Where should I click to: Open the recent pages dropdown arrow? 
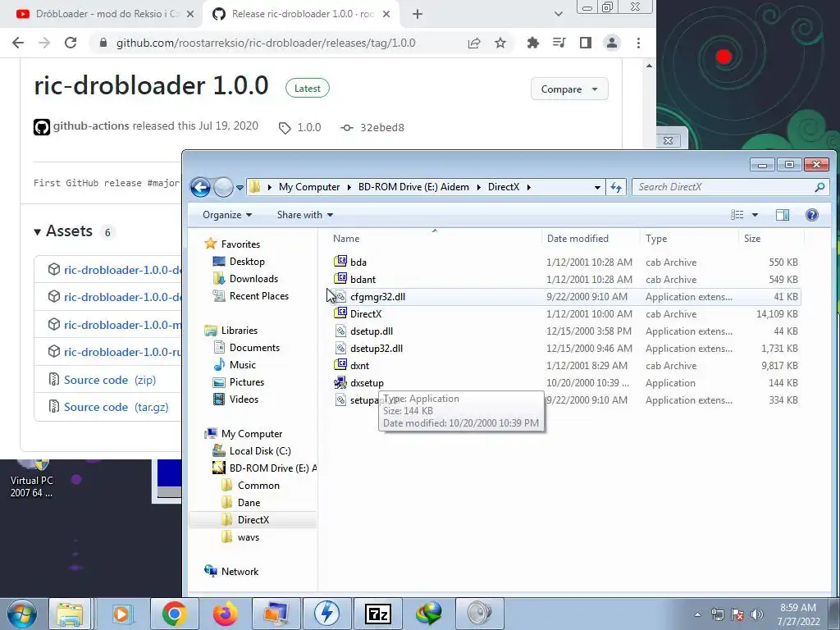(240, 188)
